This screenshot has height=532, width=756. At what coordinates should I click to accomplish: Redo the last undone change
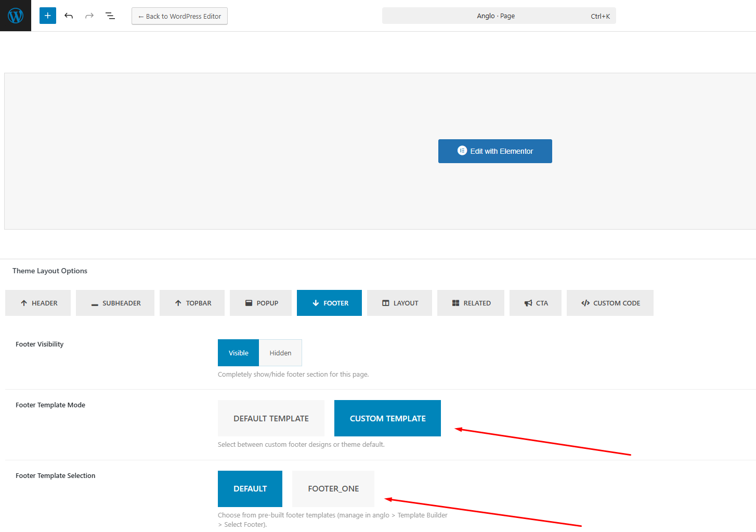tap(89, 16)
